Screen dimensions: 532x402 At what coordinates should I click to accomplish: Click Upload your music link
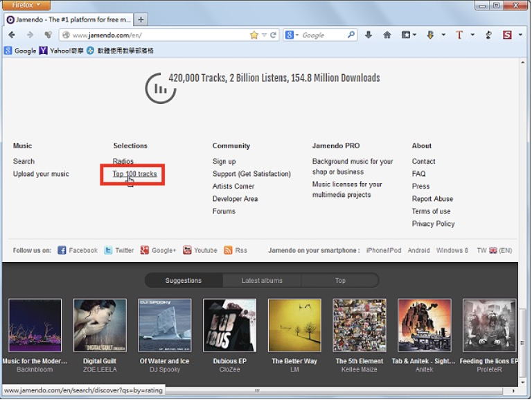pyautogui.click(x=41, y=174)
